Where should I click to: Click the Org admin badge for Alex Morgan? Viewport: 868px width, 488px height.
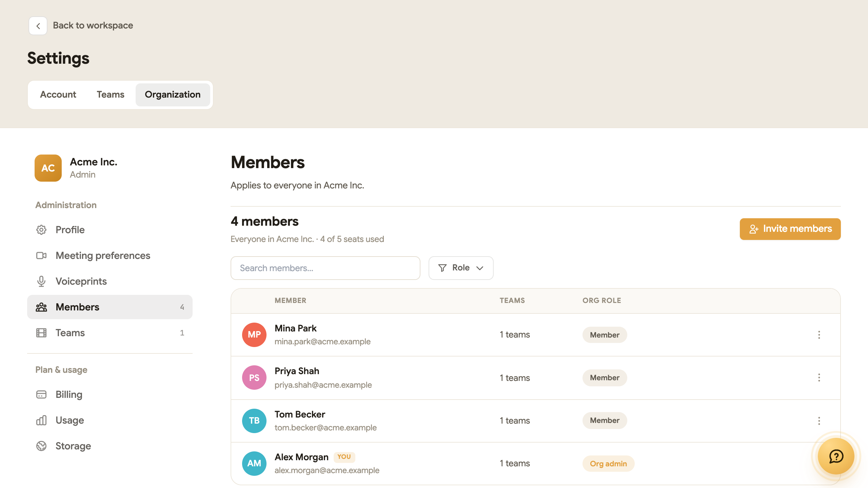(x=608, y=464)
